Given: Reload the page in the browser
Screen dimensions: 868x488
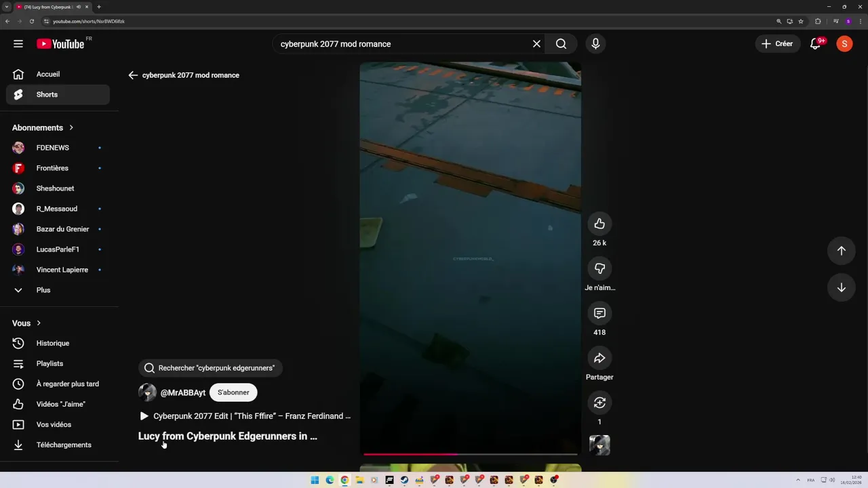Looking at the screenshot, I should click(x=31, y=21).
